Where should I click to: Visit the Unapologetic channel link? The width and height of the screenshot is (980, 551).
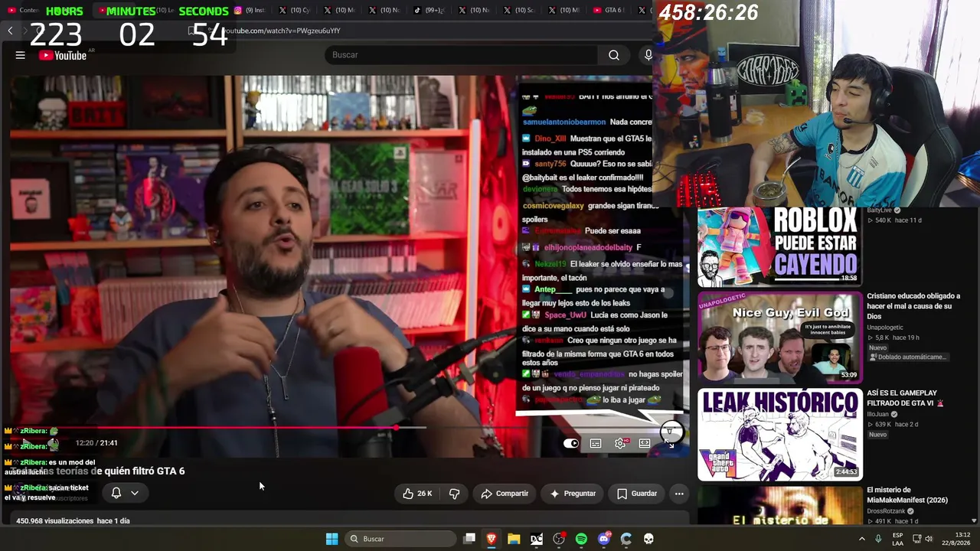tap(885, 328)
